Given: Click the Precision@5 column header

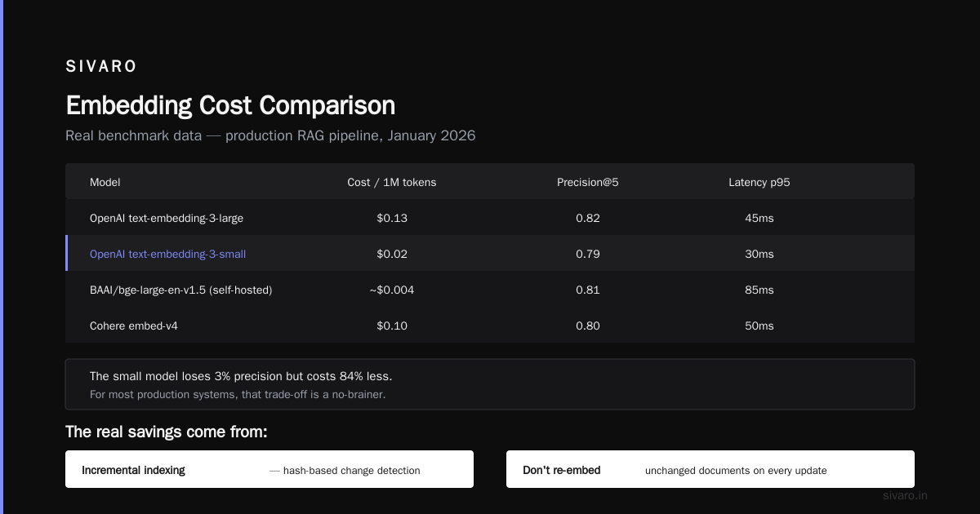Looking at the screenshot, I should pos(588,182).
